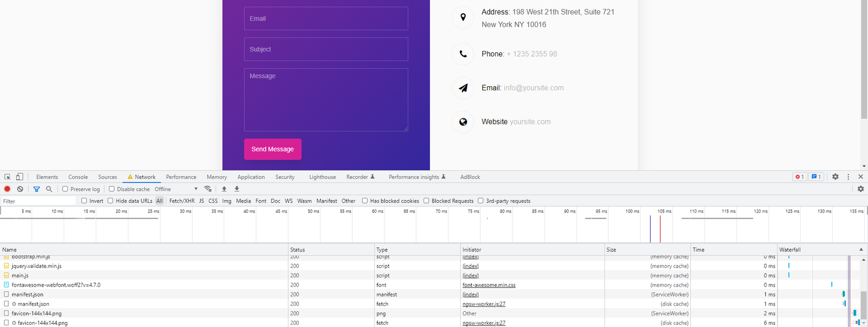Screen dimensions: 868x327
Task: Open the AdBlock tab
Action: point(470,177)
